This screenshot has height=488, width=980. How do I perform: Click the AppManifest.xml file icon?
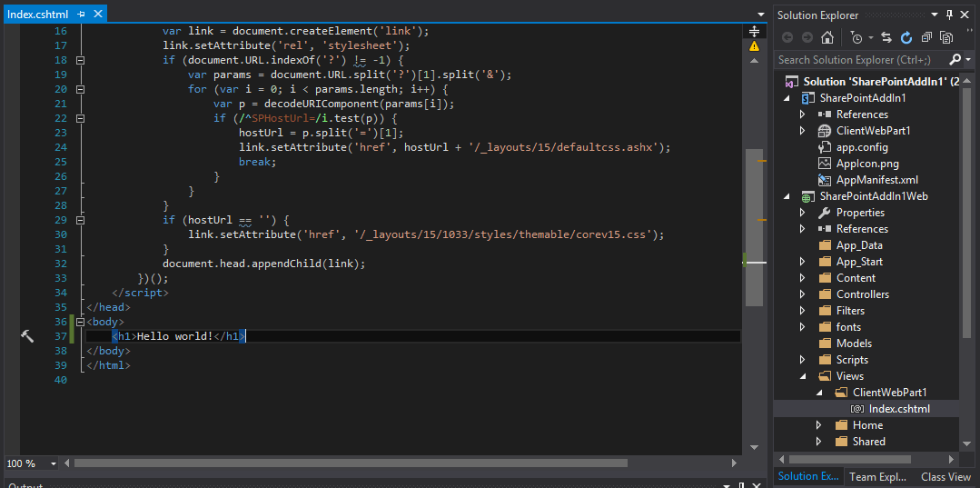[825, 180]
